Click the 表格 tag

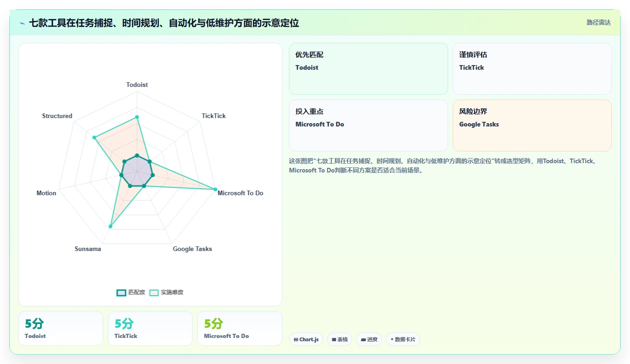coord(340,339)
